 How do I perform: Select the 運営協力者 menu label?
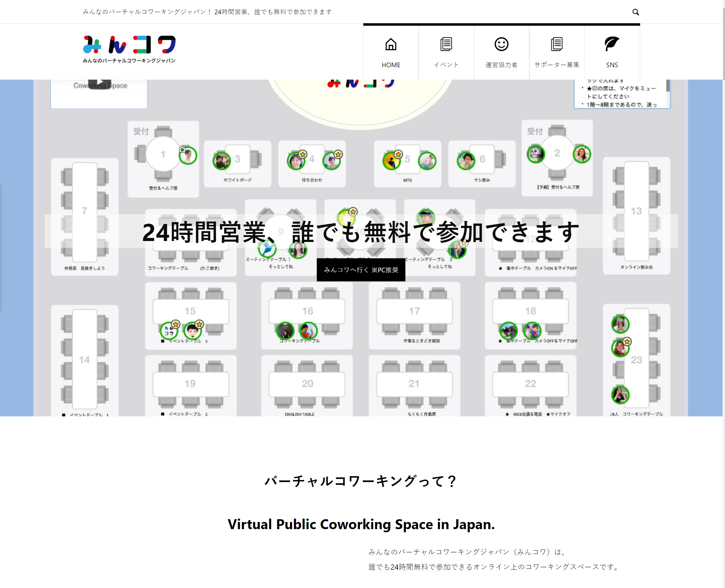[501, 65]
